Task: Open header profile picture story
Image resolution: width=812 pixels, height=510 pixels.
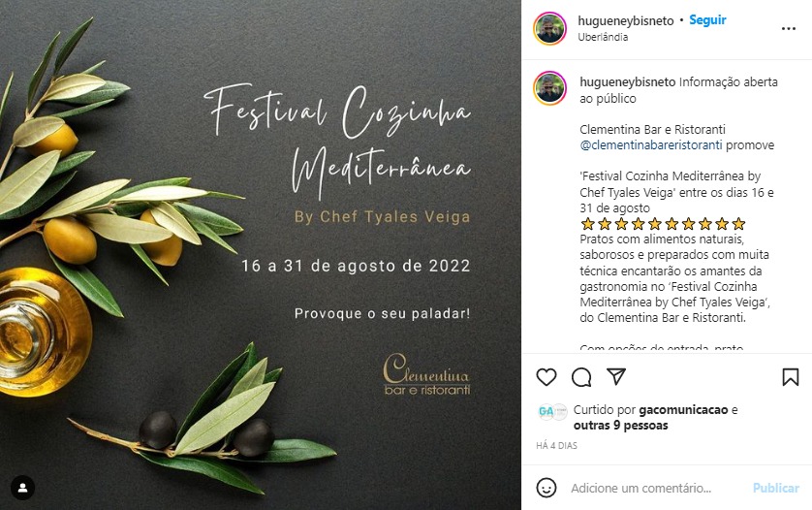Action: click(549, 28)
